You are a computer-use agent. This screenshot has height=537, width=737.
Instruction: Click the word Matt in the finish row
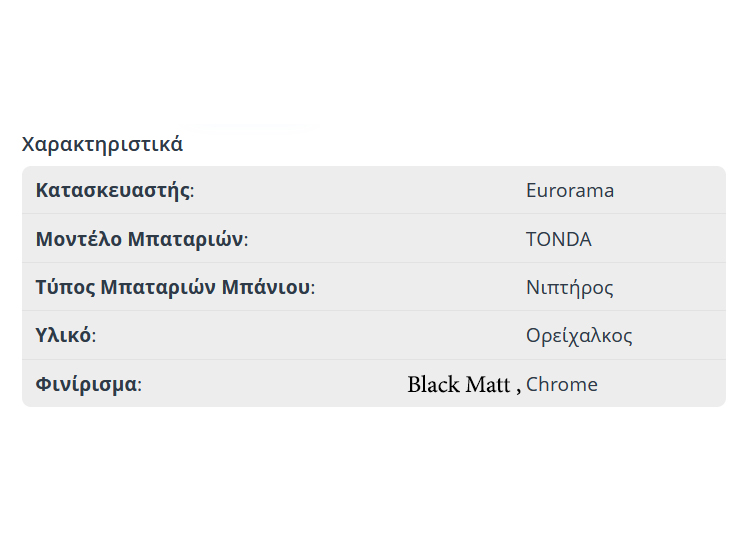pyautogui.click(x=487, y=385)
